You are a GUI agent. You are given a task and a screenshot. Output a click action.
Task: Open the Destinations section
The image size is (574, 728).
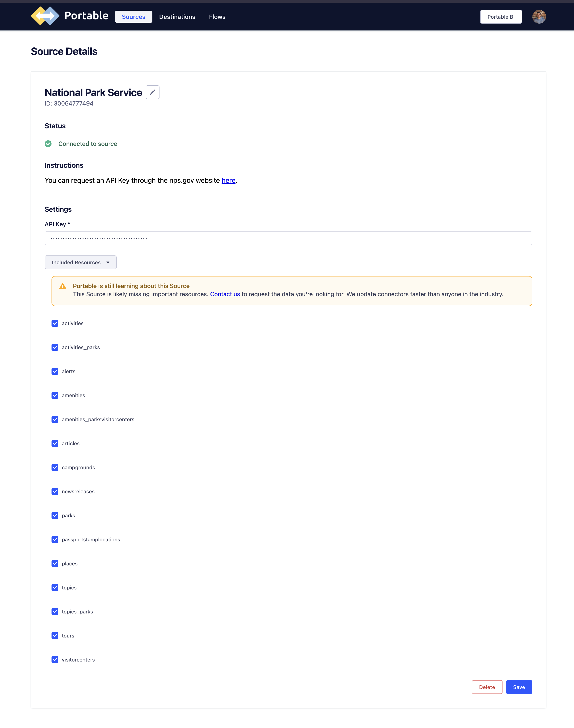coord(177,17)
